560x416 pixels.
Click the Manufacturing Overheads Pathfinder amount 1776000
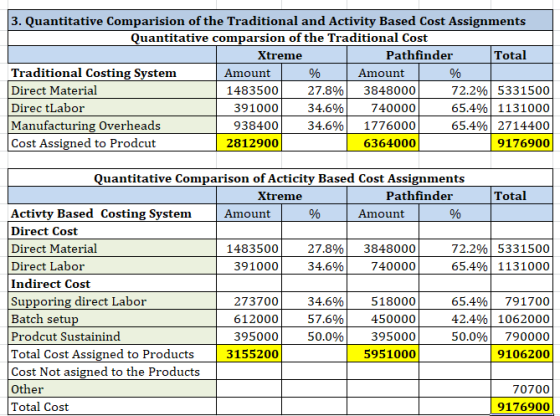[382, 125]
